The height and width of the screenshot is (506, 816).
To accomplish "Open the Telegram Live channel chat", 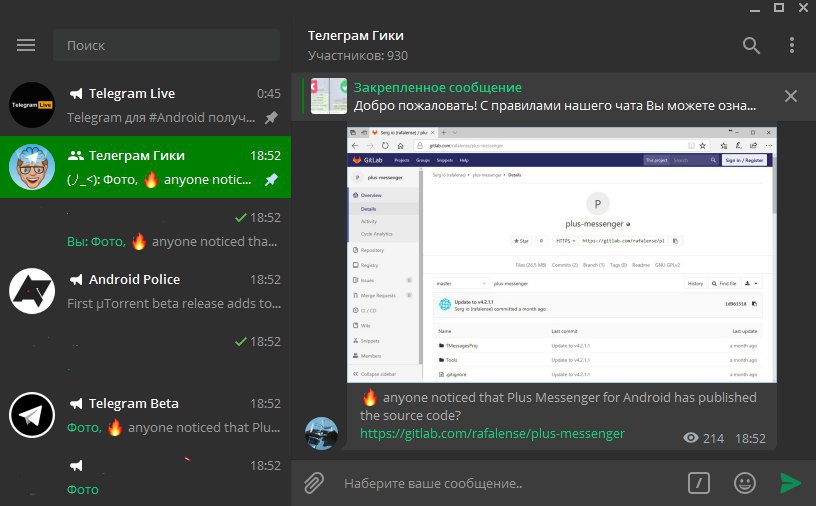I will tap(145, 105).
